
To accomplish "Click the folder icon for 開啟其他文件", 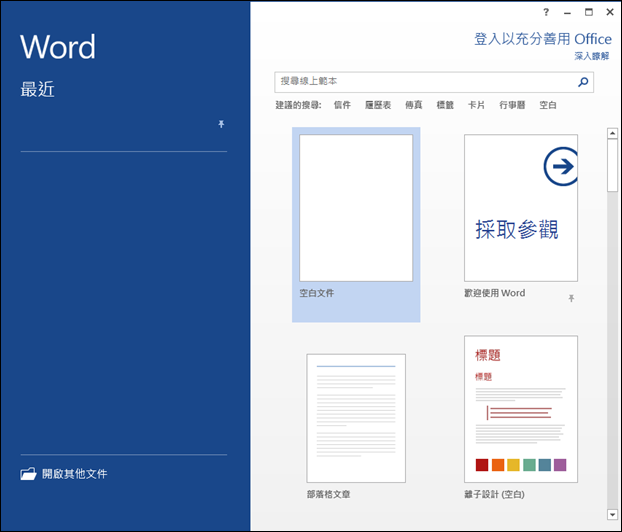I will [28, 474].
